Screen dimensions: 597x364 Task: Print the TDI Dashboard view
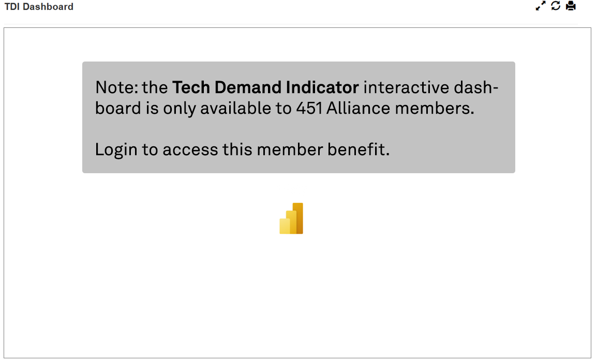571,6
